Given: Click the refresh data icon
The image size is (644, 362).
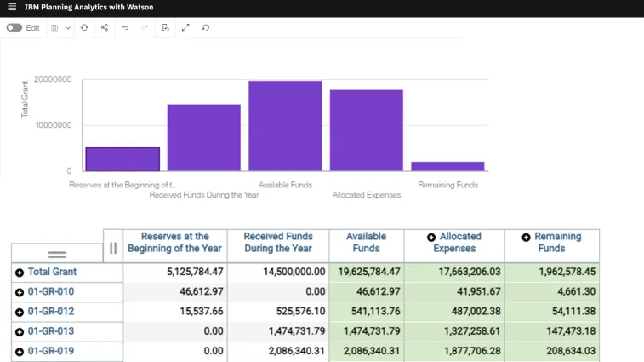Looking at the screenshot, I should (84, 28).
